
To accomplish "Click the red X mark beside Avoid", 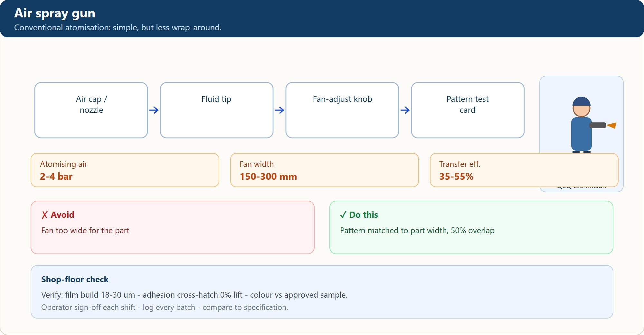I will point(44,215).
